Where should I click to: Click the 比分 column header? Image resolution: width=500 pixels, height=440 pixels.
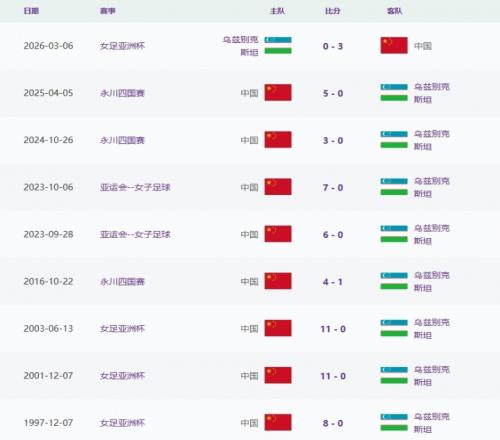point(333,11)
